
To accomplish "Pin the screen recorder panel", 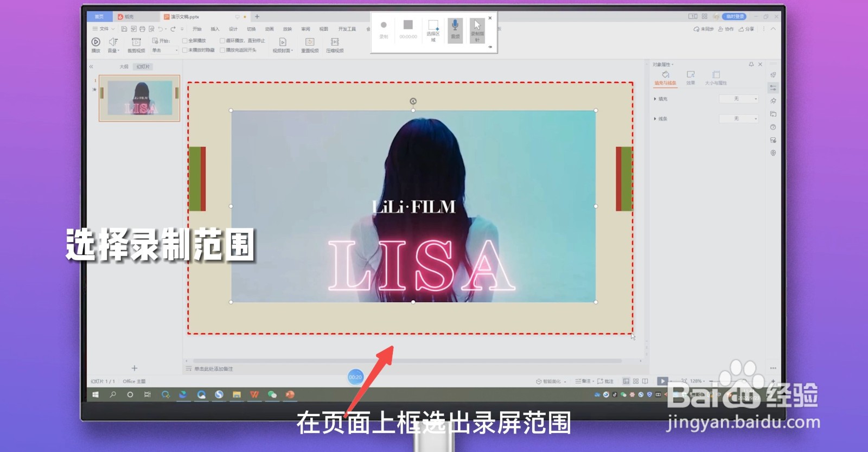I will pyautogui.click(x=490, y=47).
